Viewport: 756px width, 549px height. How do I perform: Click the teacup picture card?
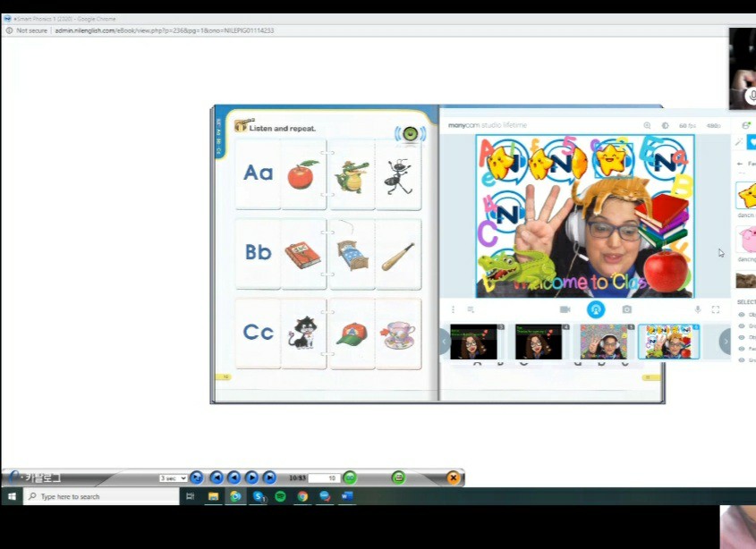[398, 334]
